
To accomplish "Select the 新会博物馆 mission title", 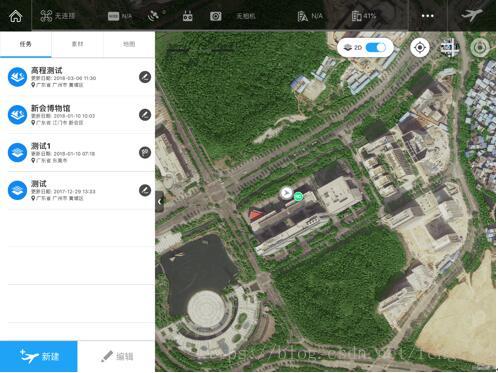I will pyautogui.click(x=50, y=108).
